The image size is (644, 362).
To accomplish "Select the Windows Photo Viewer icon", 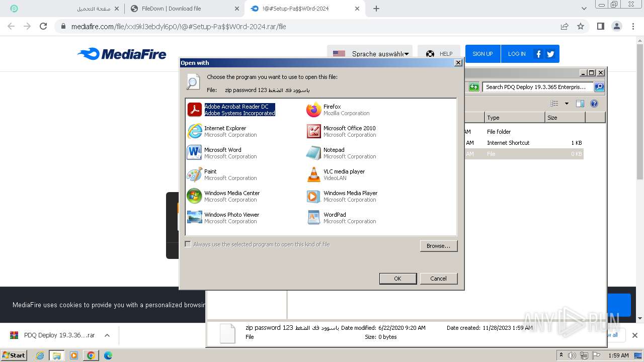I will 194,218.
